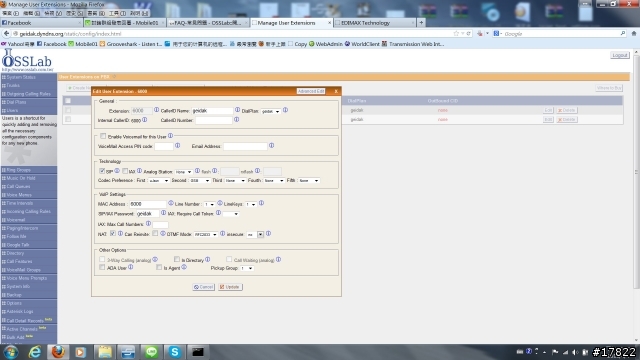The width and height of the screenshot is (640, 360).
Task: Click the info icon beside the Extension field
Action: [156, 110]
